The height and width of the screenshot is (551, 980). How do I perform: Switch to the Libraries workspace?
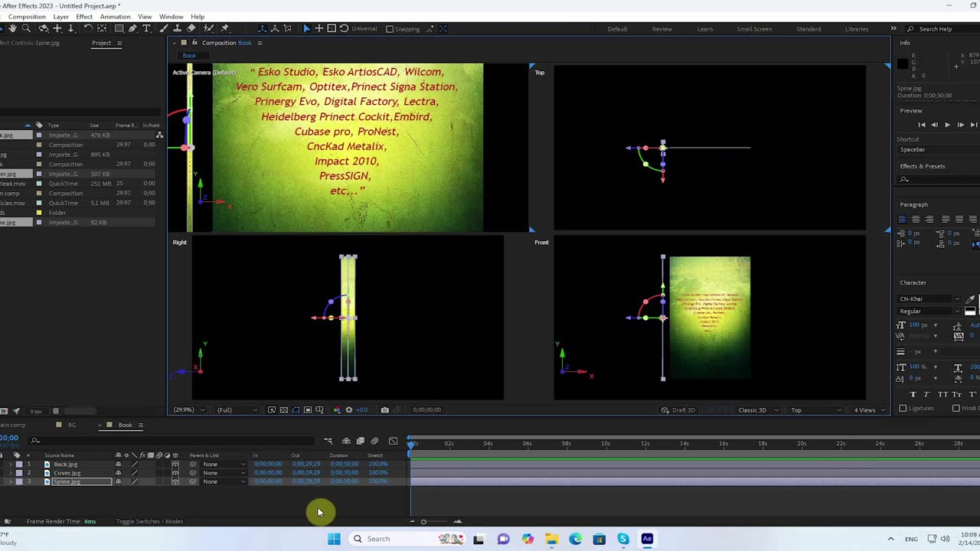[856, 29]
